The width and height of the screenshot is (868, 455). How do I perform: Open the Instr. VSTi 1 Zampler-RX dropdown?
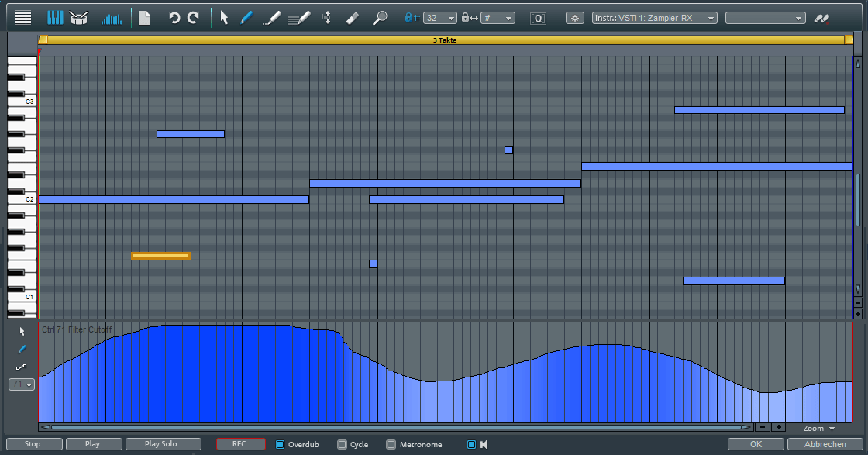tap(654, 18)
